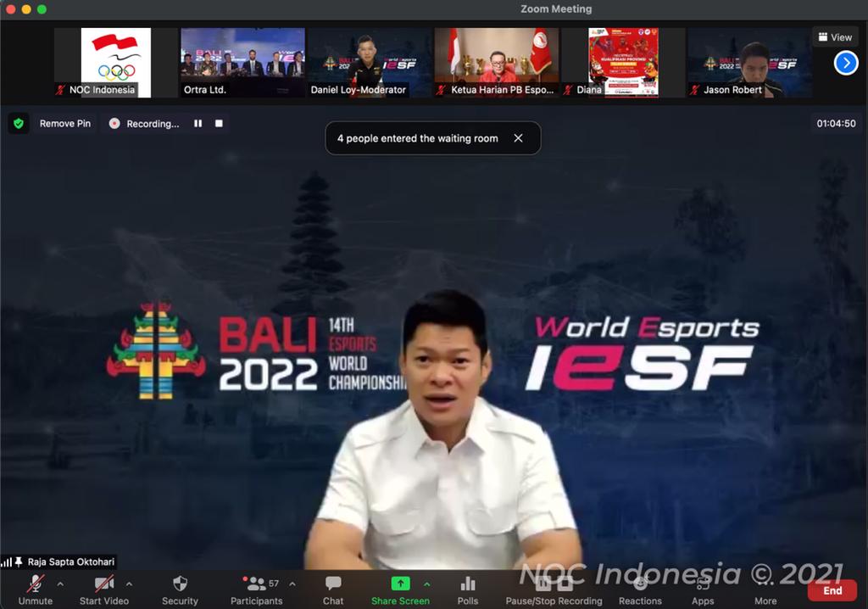The width and height of the screenshot is (868, 609).
Task: Click muted mic icon on Ketua Harian
Action: (441, 90)
